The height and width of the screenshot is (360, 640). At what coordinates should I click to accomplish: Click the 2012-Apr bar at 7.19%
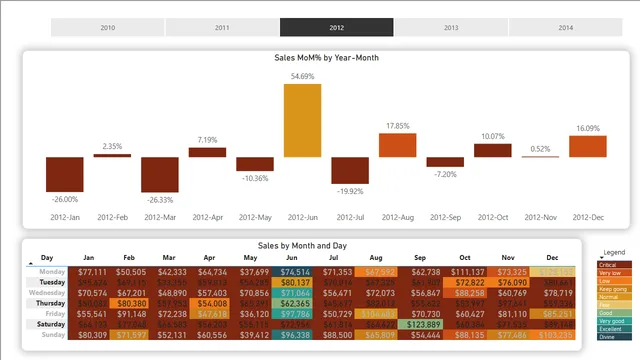coord(207,152)
